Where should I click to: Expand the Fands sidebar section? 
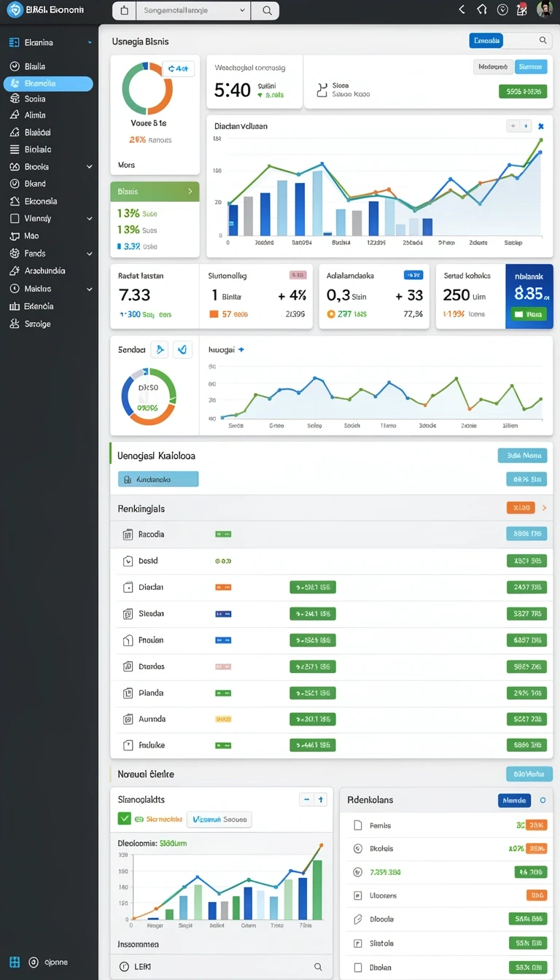pyautogui.click(x=90, y=254)
